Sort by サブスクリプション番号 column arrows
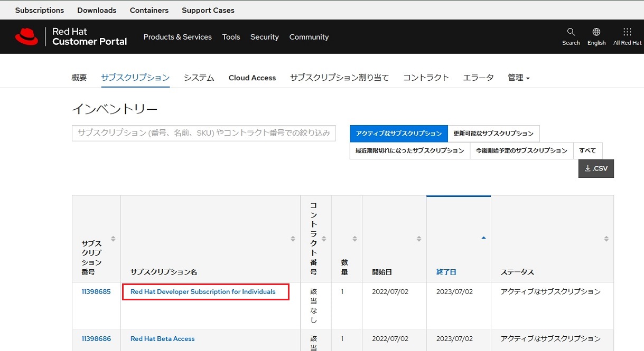The image size is (644, 351). pyautogui.click(x=113, y=239)
